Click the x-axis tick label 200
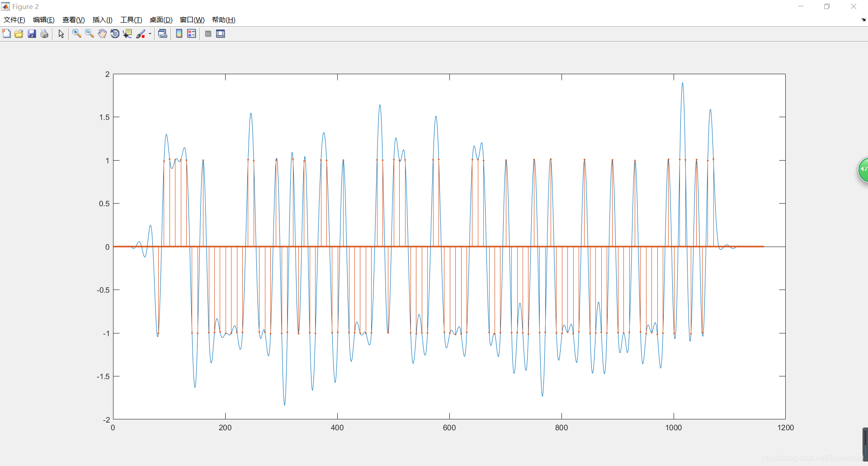Viewport: 868px width, 466px height. coord(225,428)
